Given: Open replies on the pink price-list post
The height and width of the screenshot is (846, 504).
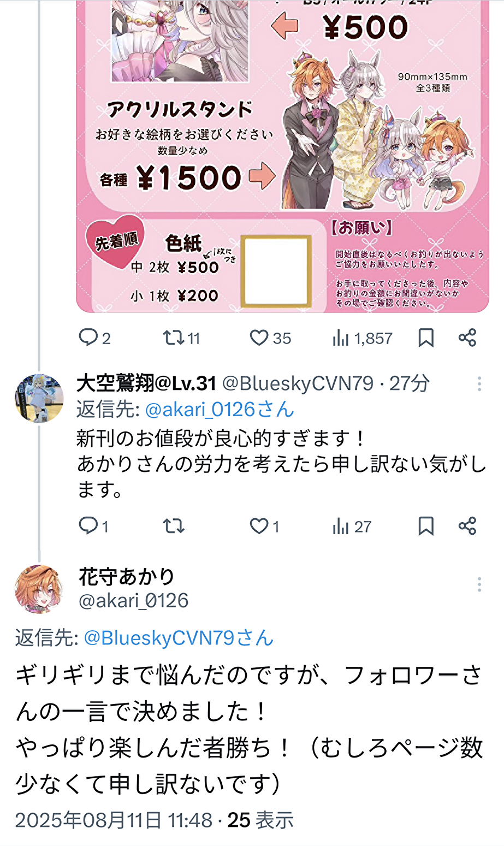Looking at the screenshot, I should pyautogui.click(x=94, y=338).
